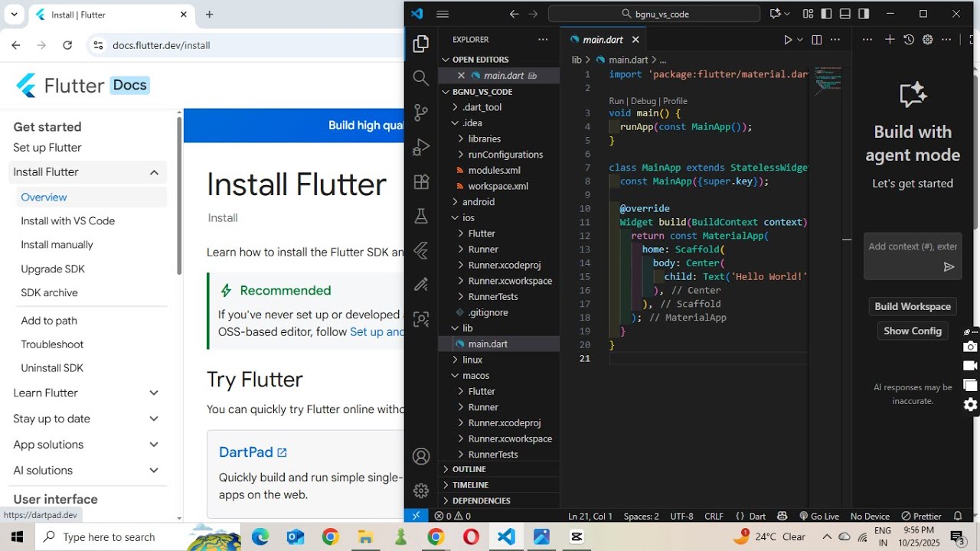
Task: Open Visual Studio Code from the taskbar
Action: click(506, 536)
